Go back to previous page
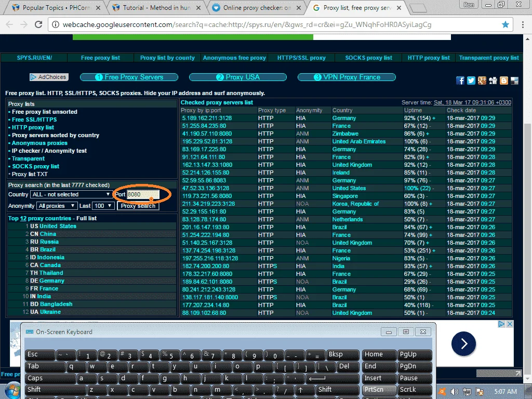 click(x=9, y=24)
